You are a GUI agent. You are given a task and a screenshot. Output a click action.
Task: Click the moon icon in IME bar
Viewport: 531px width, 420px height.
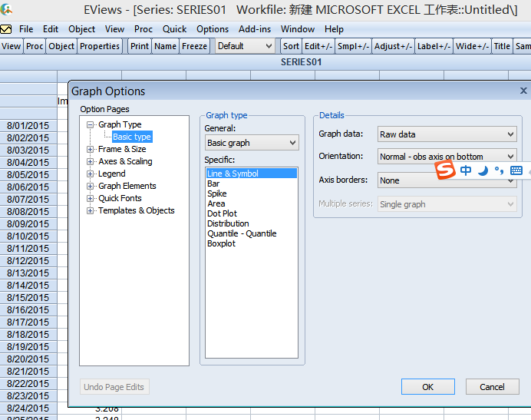point(483,170)
